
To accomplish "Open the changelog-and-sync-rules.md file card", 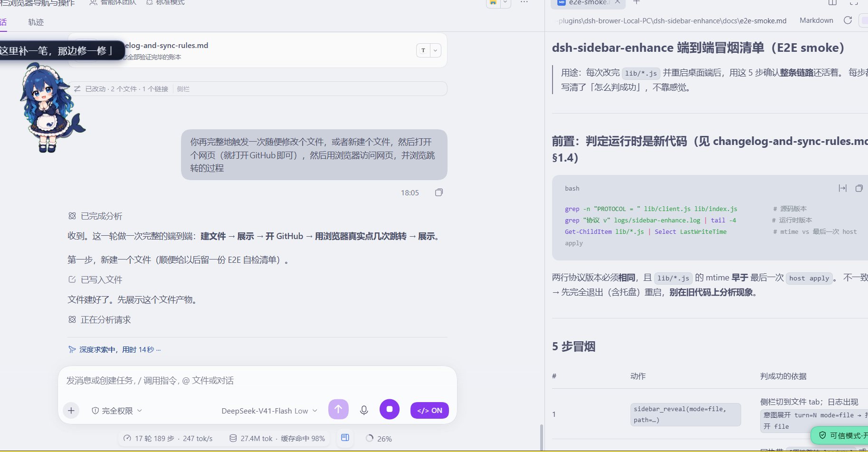I will click(x=257, y=50).
